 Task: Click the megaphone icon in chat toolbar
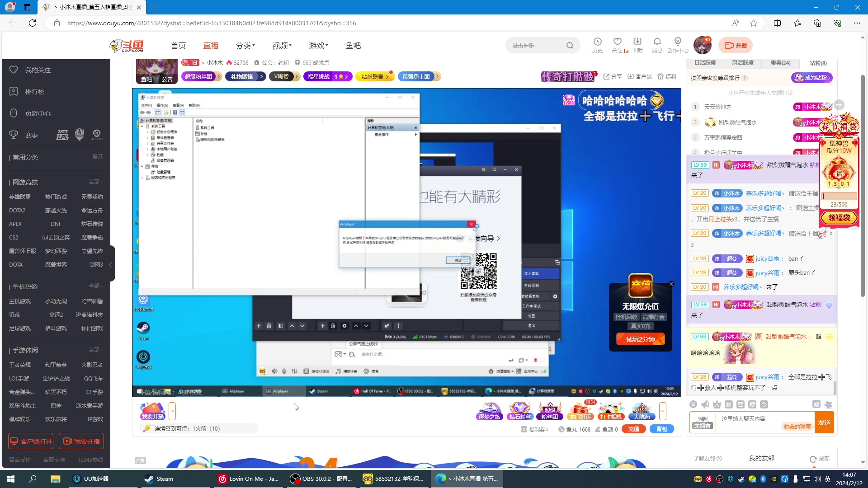[x=705, y=404]
